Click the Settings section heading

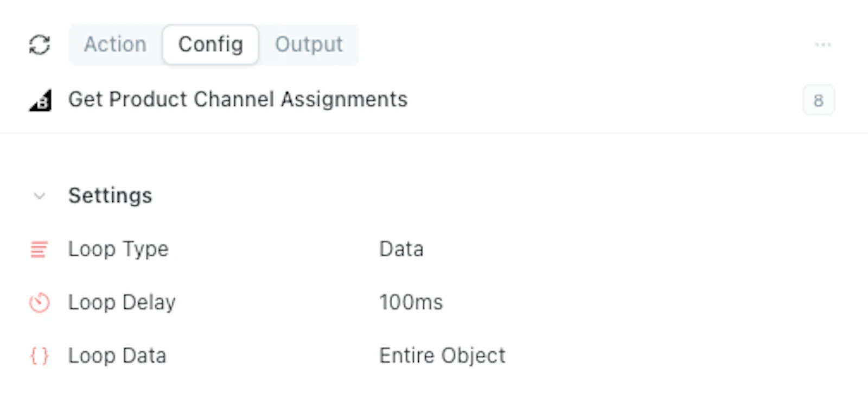pos(110,195)
